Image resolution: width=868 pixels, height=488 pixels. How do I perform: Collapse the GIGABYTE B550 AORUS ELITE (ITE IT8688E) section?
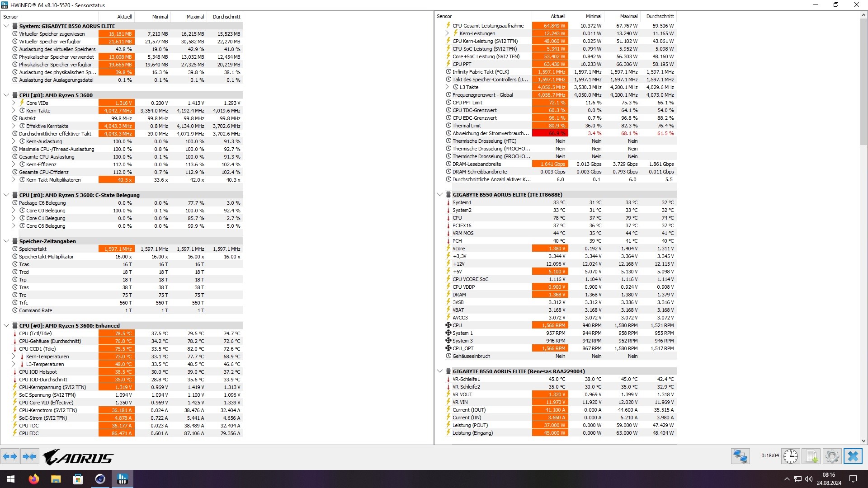[439, 194]
